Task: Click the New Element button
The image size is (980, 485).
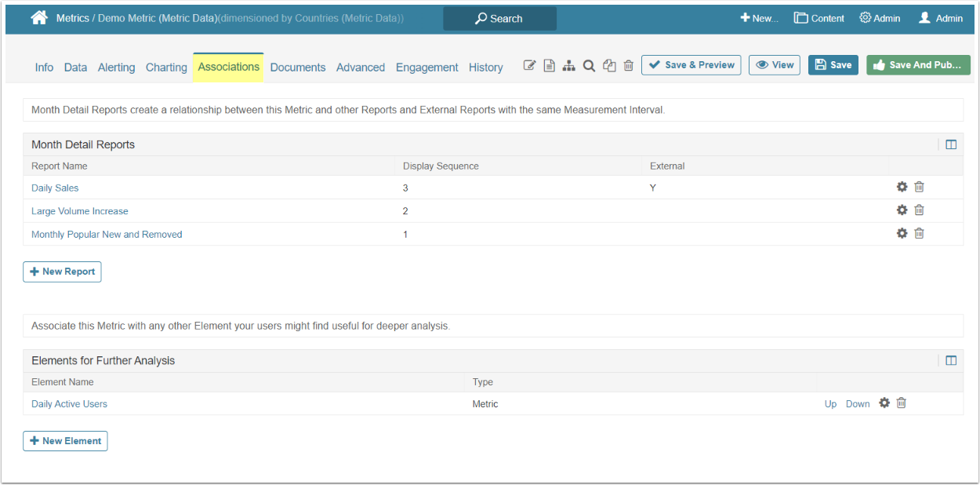Action: click(65, 441)
